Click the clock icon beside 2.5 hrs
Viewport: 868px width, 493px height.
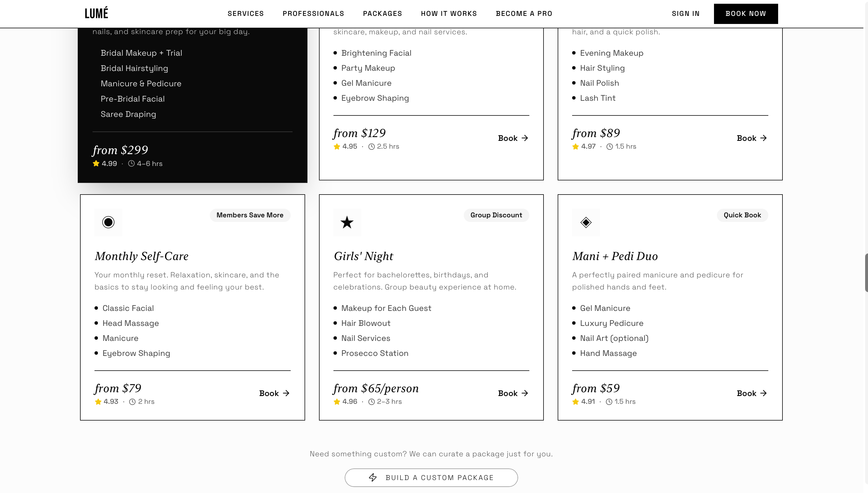[372, 147]
